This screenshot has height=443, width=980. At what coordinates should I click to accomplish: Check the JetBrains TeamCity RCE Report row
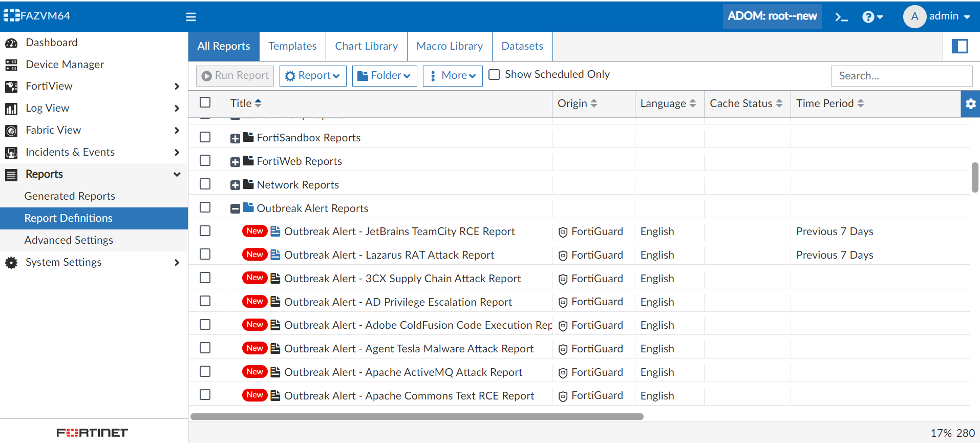(x=205, y=231)
